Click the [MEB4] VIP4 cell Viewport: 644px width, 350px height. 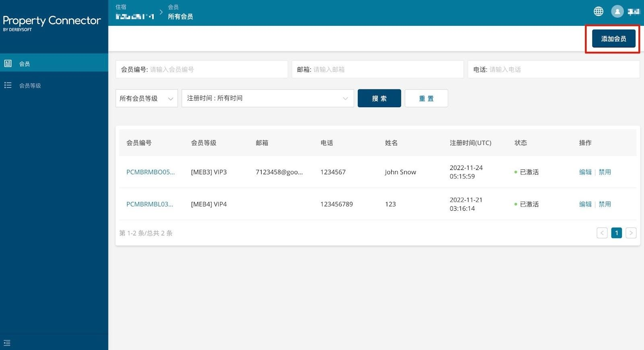click(x=209, y=204)
